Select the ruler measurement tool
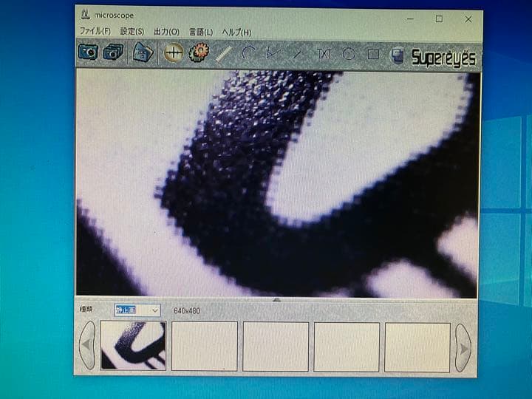 224,54
